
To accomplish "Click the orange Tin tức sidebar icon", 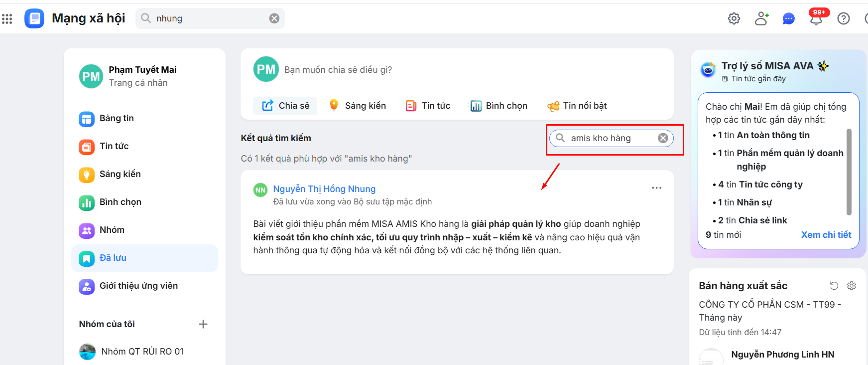I will pos(87,147).
